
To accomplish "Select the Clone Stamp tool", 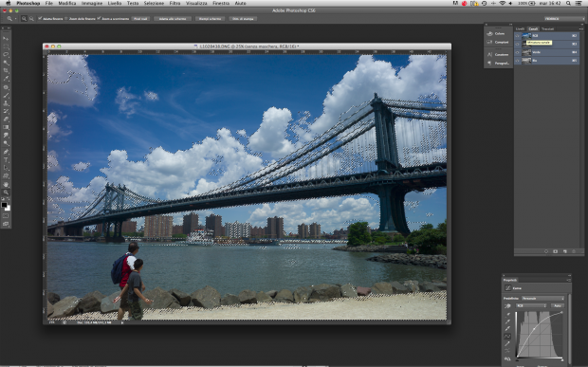I will point(6,103).
